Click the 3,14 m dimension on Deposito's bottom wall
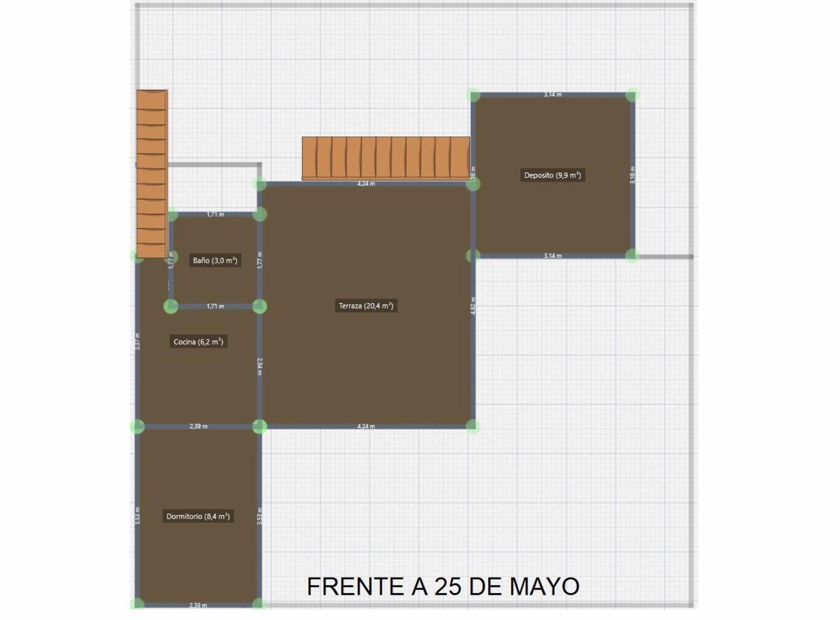 point(553,256)
